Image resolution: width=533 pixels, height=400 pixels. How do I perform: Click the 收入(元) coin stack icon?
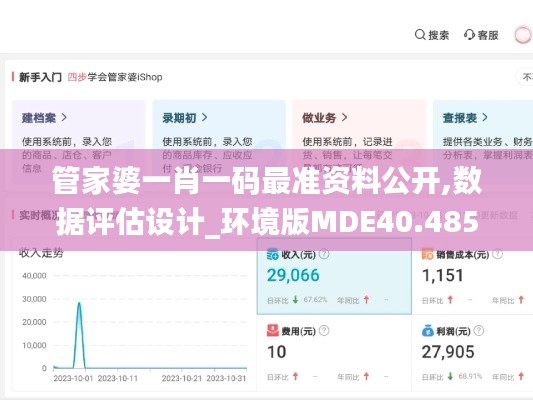pos(273,254)
